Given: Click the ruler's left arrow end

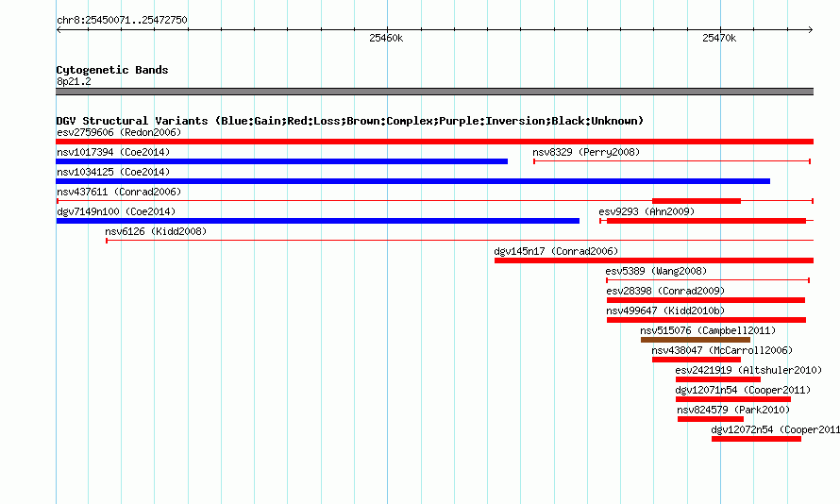Looking at the screenshot, I should coord(59,29).
